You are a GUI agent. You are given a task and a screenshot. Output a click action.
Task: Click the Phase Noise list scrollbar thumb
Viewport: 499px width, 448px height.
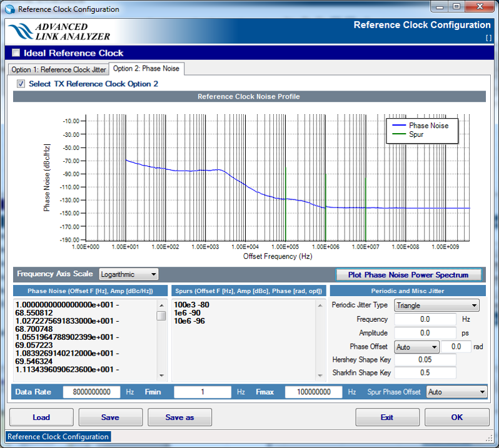coord(161,316)
